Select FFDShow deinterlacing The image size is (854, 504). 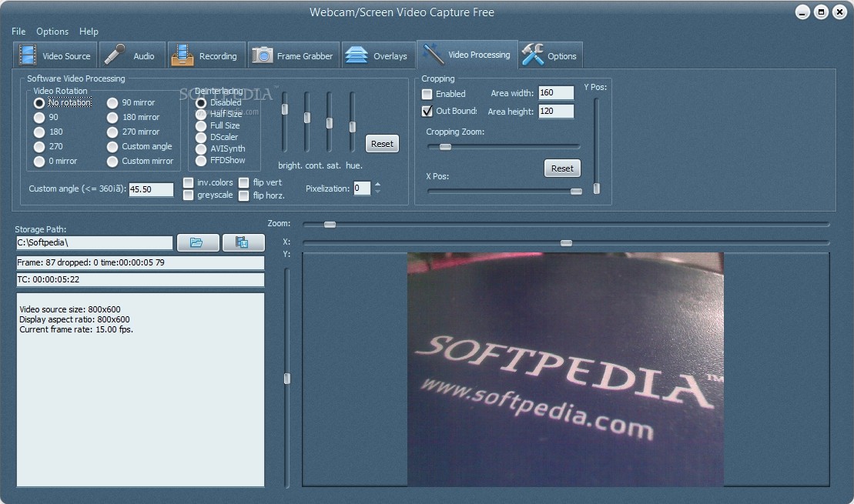[x=201, y=161]
